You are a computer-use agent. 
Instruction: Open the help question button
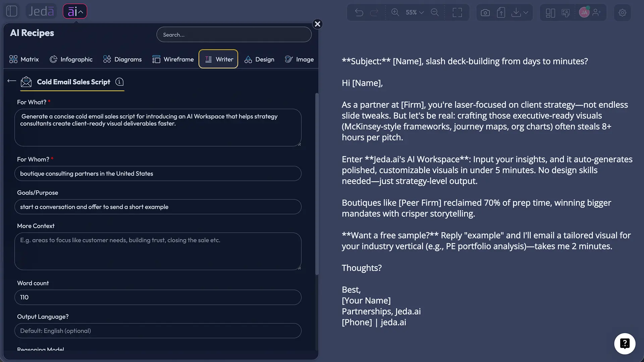tap(625, 344)
